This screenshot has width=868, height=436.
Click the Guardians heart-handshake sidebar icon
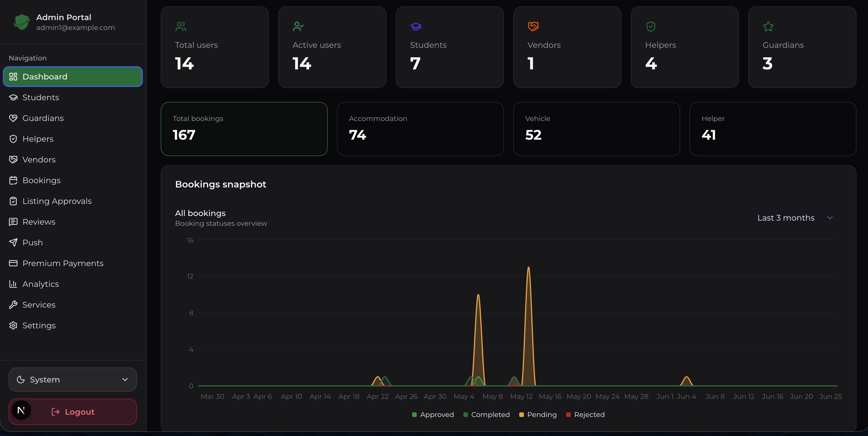[x=13, y=118]
